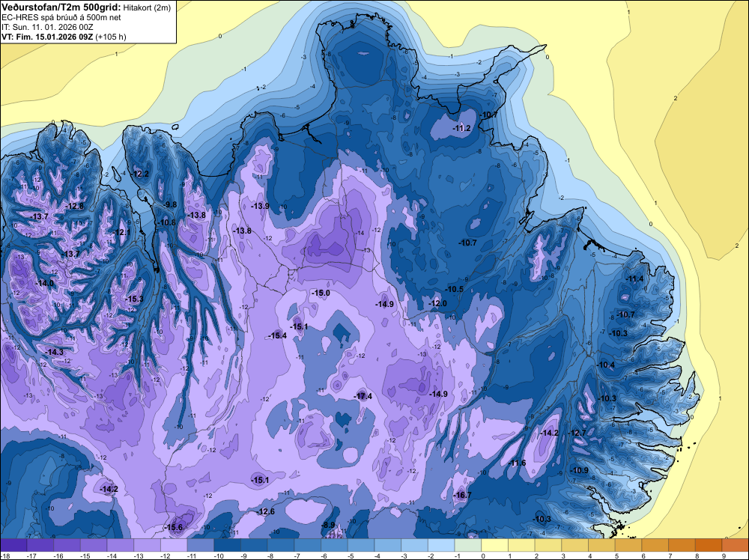Viewport: 749px width, 560px height.
Task: Select the 'IT: Sun. 11. 01. 2026 00Z' line
Action: [x=47, y=27]
